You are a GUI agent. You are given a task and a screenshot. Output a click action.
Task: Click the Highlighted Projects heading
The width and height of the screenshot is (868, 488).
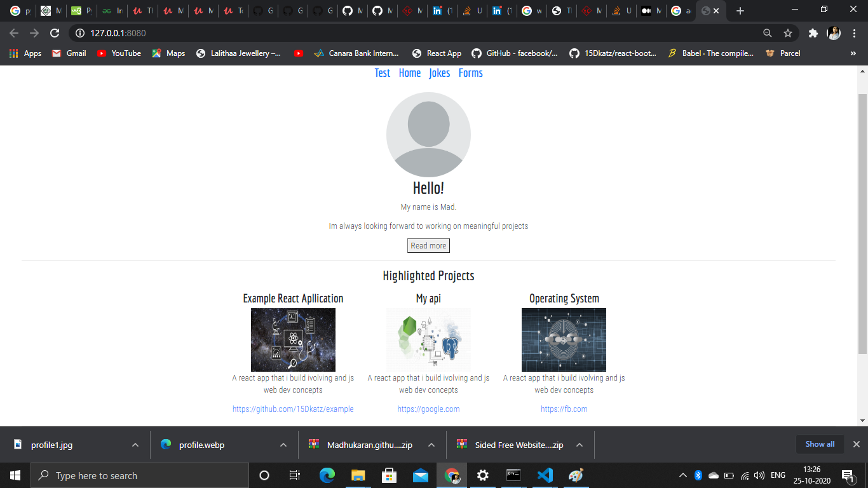(x=428, y=276)
